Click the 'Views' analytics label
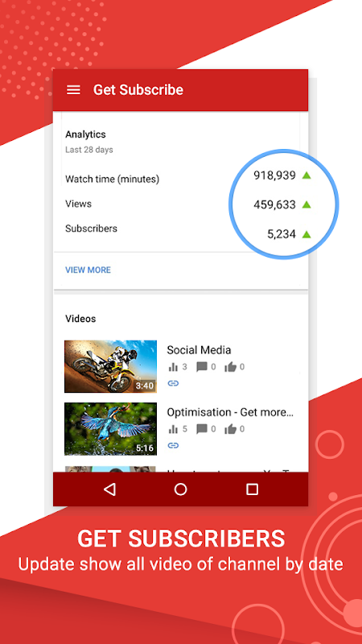This screenshot has height=644, width=362. (78, 204)
